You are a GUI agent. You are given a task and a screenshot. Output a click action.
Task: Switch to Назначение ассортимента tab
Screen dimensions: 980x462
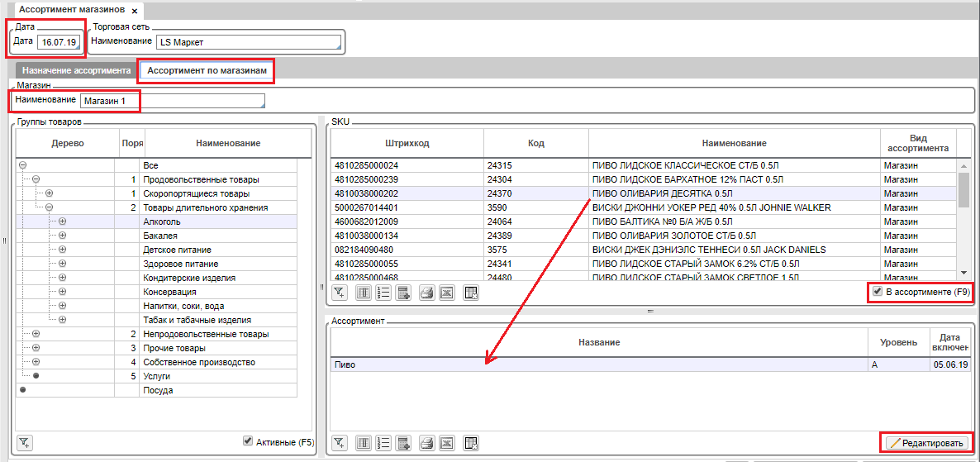(76, 71)
